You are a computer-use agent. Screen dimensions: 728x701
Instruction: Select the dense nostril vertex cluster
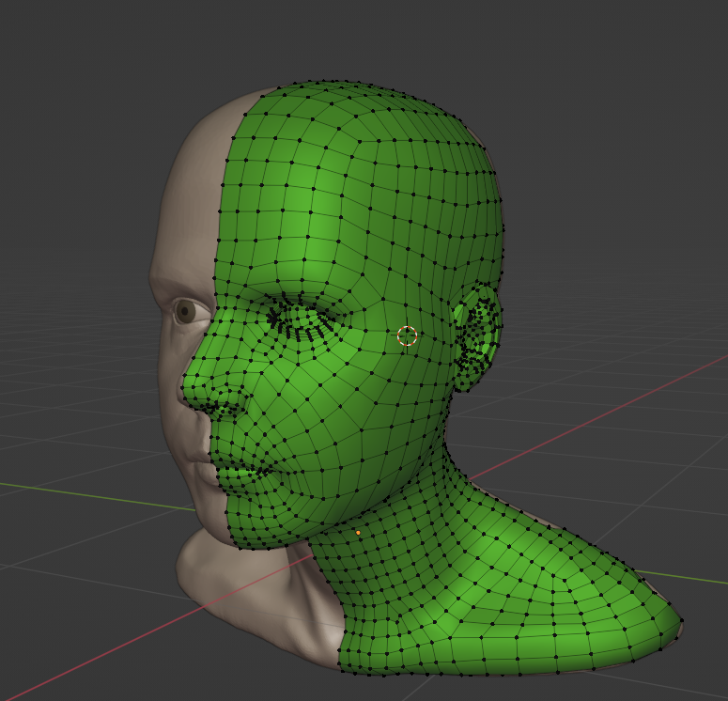[x=225, y=402]
